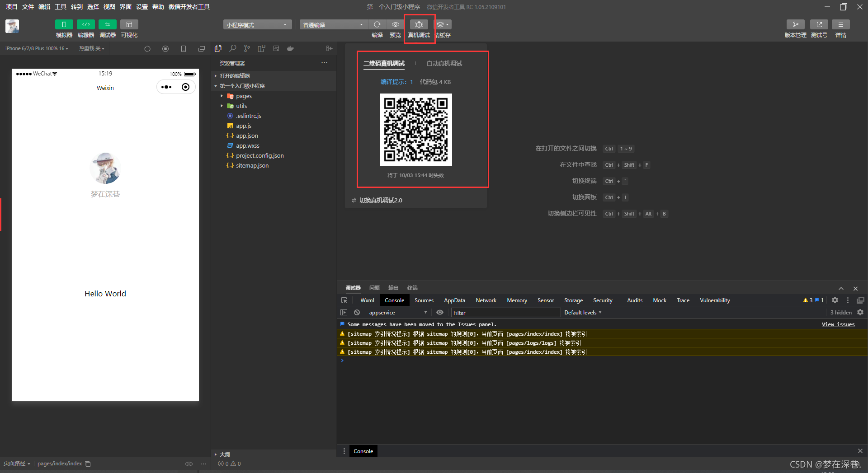Viewport: 868px width, 473px height.
Task: Open the explorer files icon in the sidebar
Action: tap(218, 48)
